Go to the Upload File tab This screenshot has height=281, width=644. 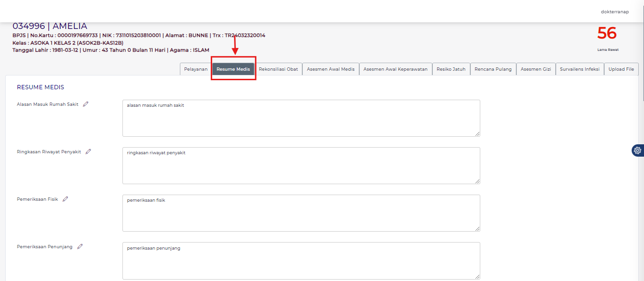[x=621, y=69]
